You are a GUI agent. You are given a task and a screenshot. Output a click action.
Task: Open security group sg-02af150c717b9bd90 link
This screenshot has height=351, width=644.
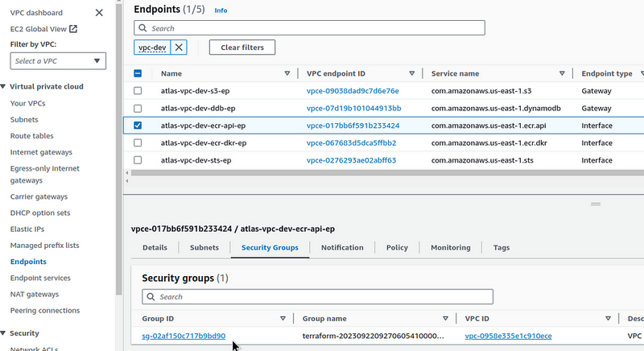(x=184, y=336)
